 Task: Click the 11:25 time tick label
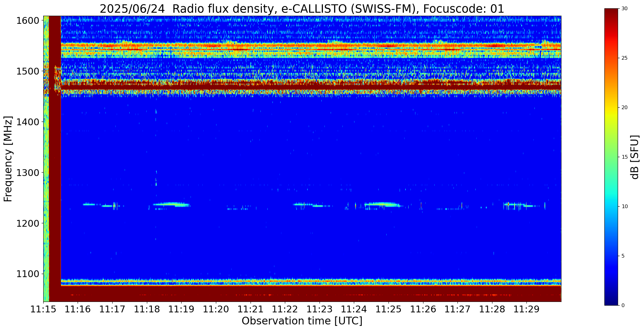pyautogui.click(x=389, y=309)
